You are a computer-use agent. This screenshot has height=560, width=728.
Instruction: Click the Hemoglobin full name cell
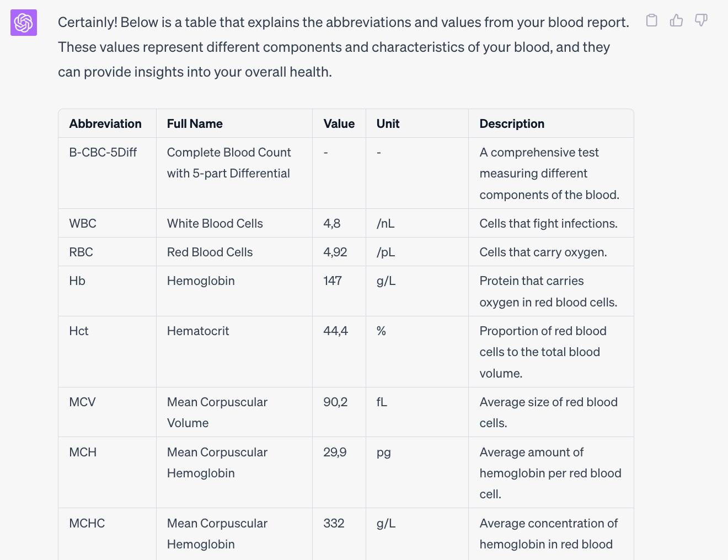201,281
